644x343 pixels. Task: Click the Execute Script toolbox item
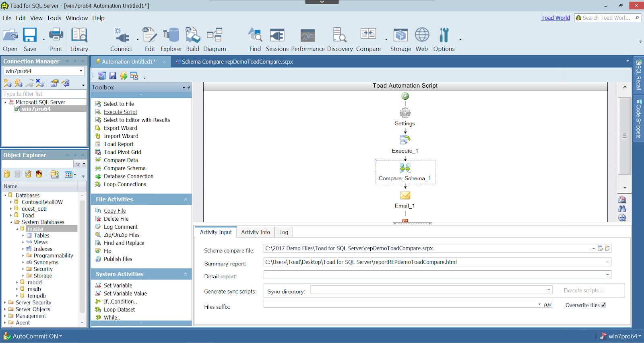[x=120, y=112]
